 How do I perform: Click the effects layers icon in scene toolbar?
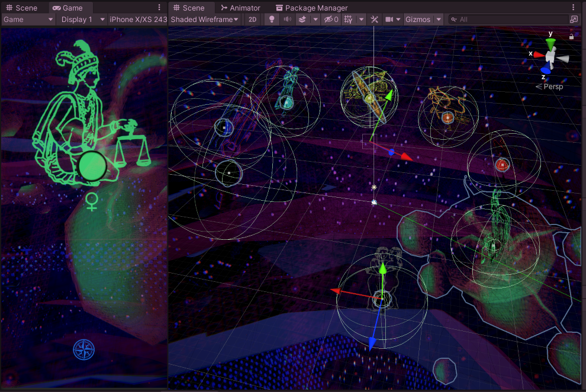click(302, 20)
